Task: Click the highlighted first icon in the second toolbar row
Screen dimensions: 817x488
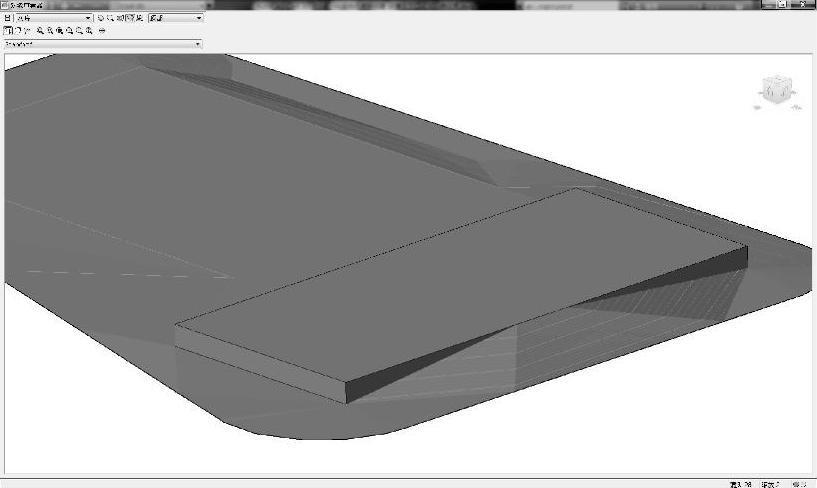Action: 8,30
